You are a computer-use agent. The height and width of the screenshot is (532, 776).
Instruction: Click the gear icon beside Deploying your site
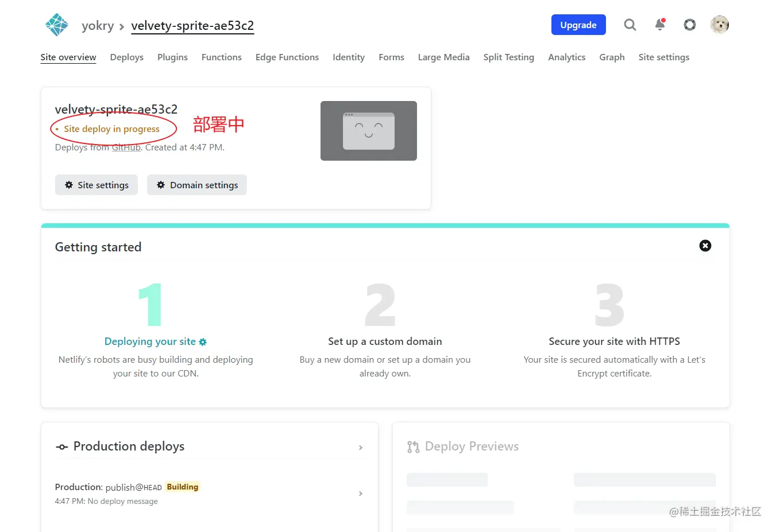click(x=203, y=342)
